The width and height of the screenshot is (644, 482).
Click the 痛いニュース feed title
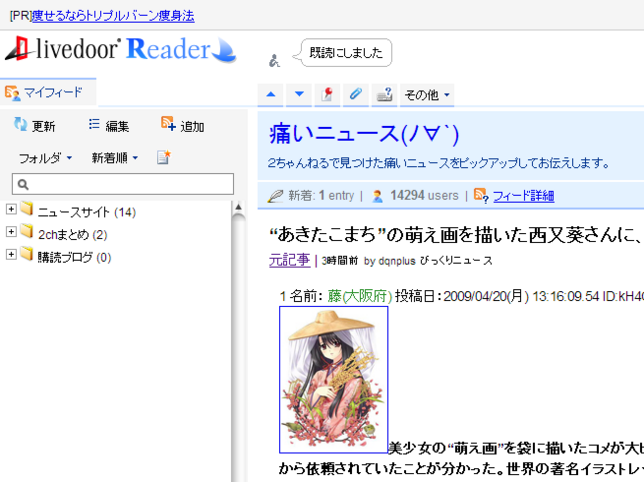coord(364,134)
